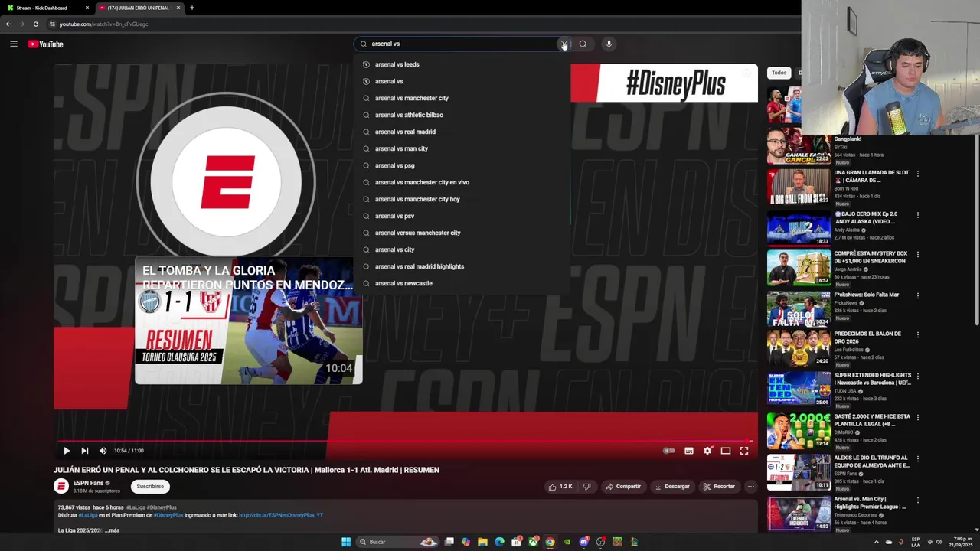Show hidden system tray icons
Image resolution: width=980 pixels, height=551 pixels.
877,542
